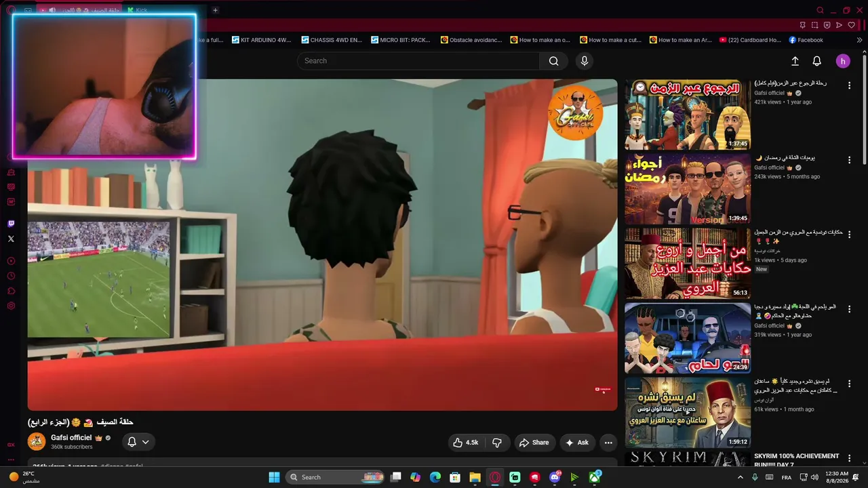Click the Ask button
The width and height of the screenshot is (868, 488).
[577, 443]
